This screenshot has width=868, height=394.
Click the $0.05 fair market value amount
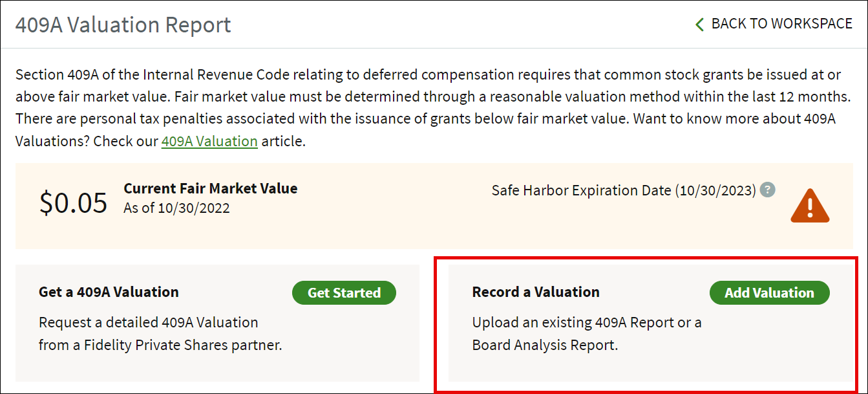tap(73, 202)
